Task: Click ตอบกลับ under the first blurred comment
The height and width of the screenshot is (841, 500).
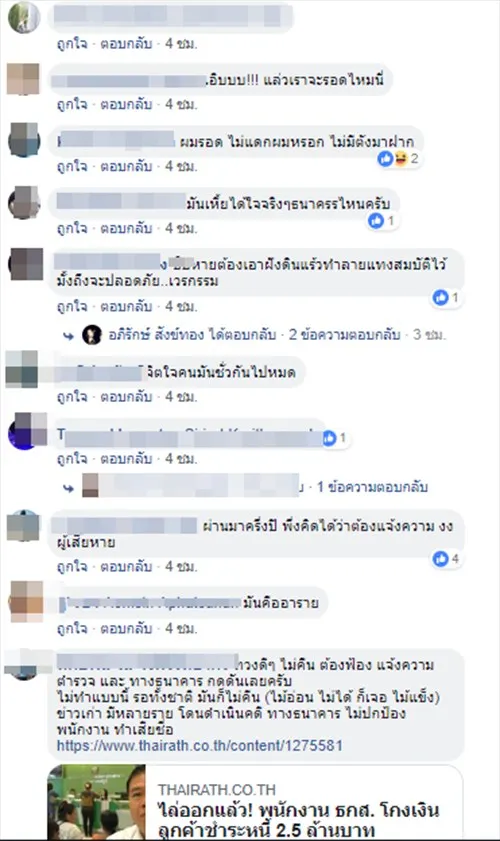Action: pyautogui.click(x=126, y=43)
